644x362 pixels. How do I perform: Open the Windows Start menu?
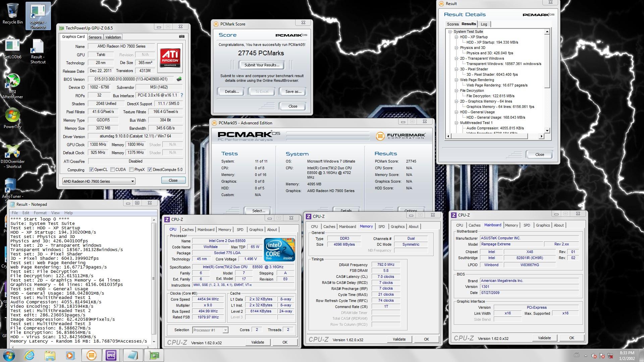(x=8, y=355)
